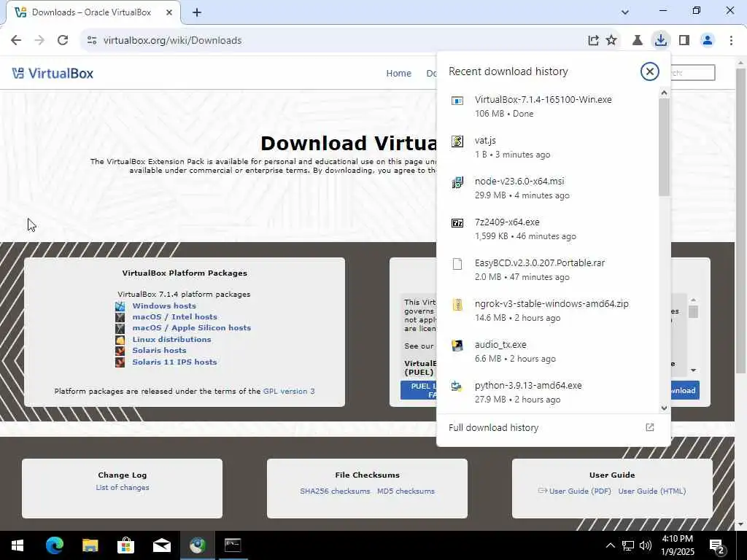Click the node-v23.6.0-x64.msi file icon

457,182
